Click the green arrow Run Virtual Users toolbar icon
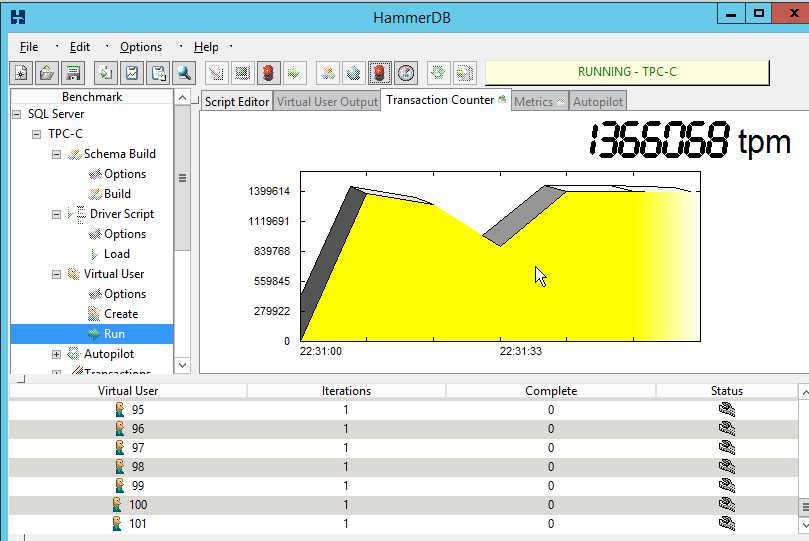This screenshot has width=809, height=541. tap(294, 73)
